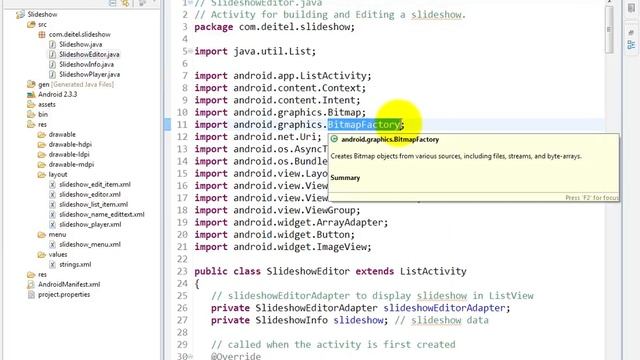This screenshot has width=640, height=360.
Task: Click the comment about activity being first created
Action: click(x=333, y=344)
